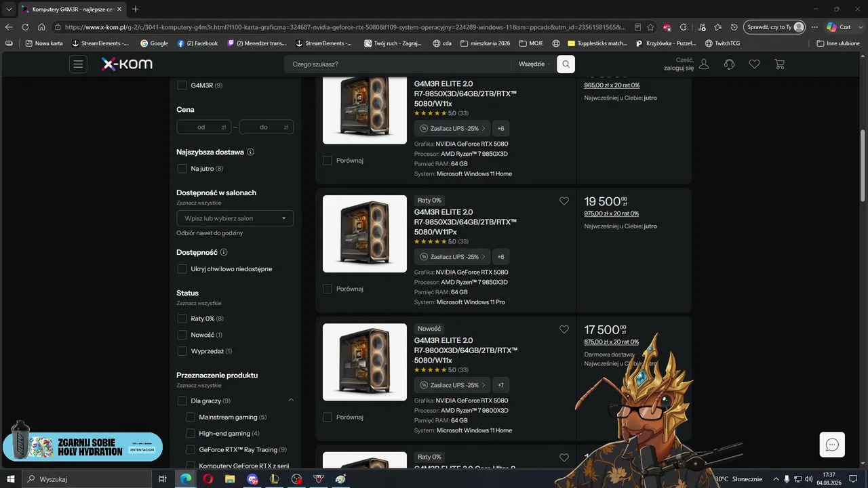The width and height of the screenshot is (868, 488).
Task: Open File Explorer from the taskbar
Action: (x=230, y=479)
